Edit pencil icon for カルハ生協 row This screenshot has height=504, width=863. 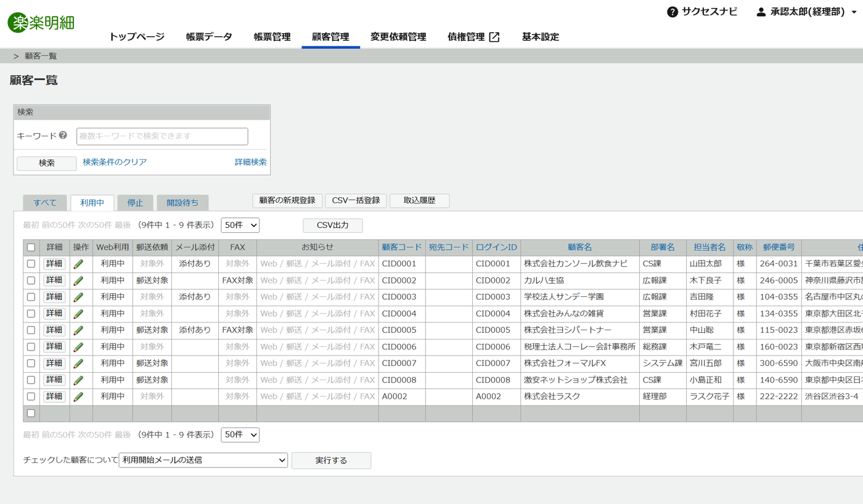(78, 280)
